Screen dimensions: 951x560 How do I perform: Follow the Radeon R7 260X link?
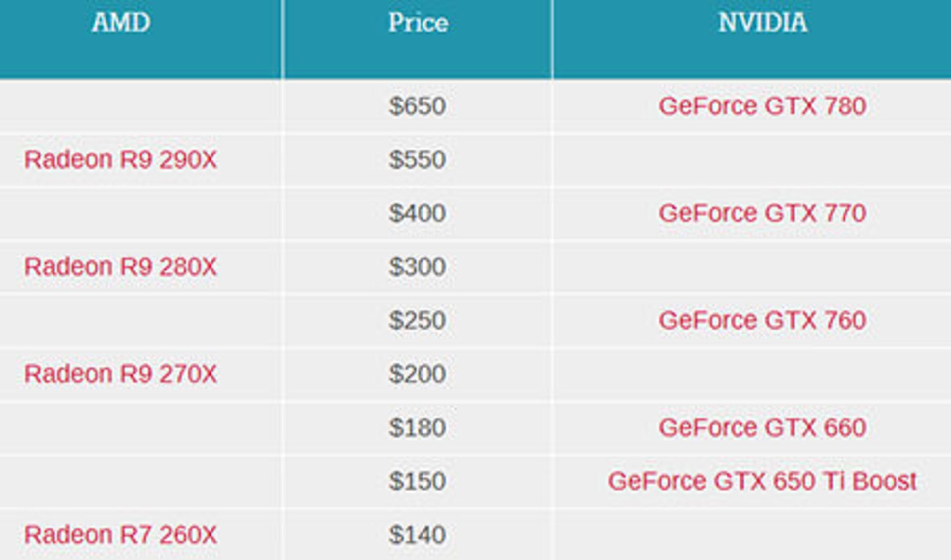120,535
